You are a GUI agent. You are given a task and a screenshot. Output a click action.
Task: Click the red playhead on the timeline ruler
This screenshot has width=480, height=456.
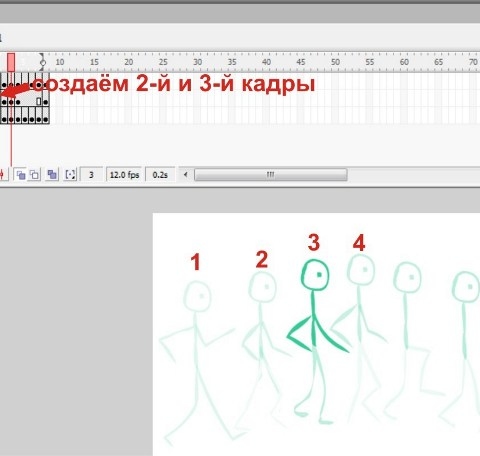coord(11,62)
